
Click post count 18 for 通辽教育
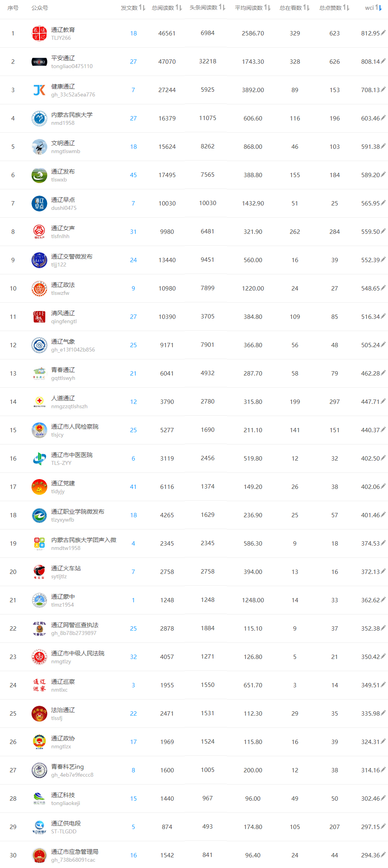tap(134, 33)
